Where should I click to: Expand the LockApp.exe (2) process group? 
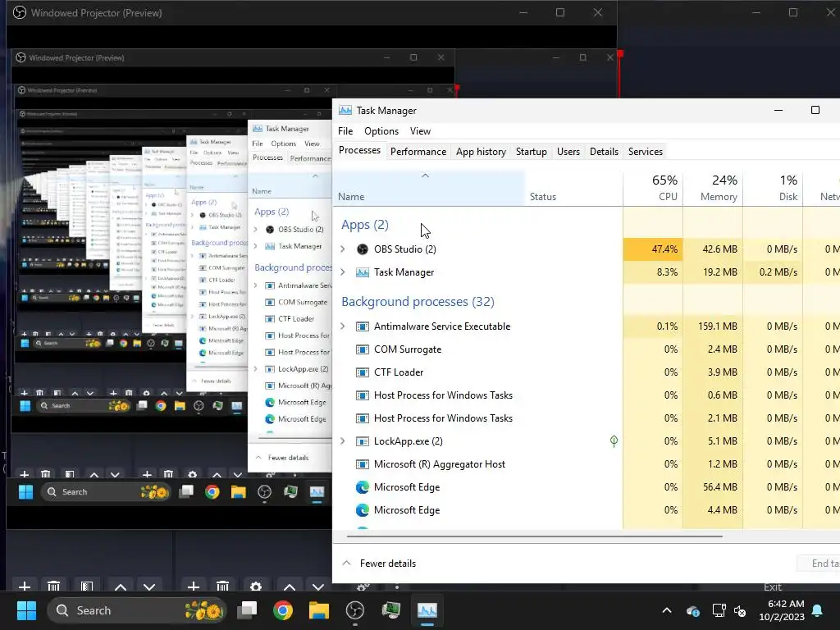(343, 441)
